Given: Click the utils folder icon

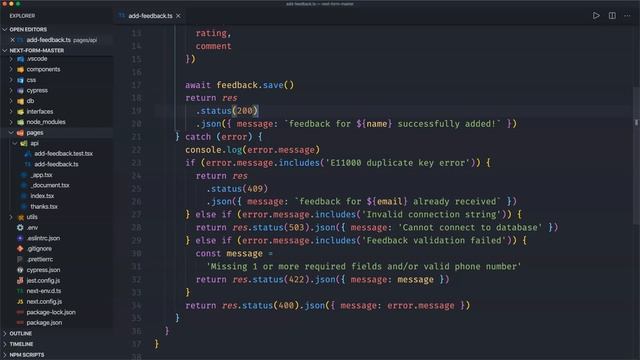Looking at the screenshot, I should (20, 217).
